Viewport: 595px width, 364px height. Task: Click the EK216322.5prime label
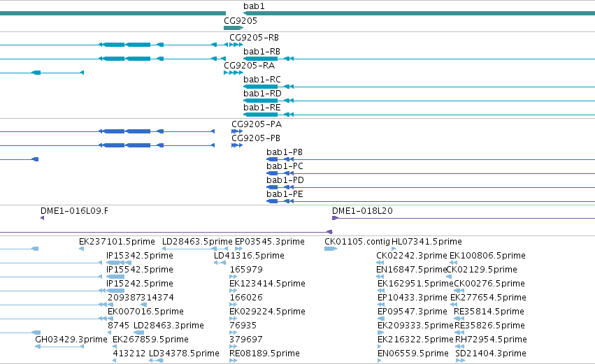click(x=415, y=340)
